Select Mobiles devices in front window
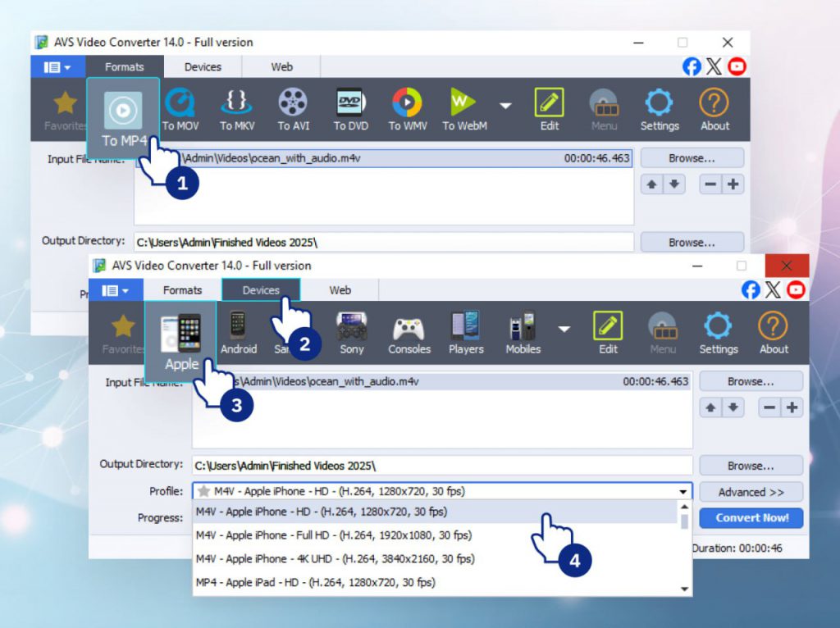This screenshot has height=628, width=840. tap(523, 333)
